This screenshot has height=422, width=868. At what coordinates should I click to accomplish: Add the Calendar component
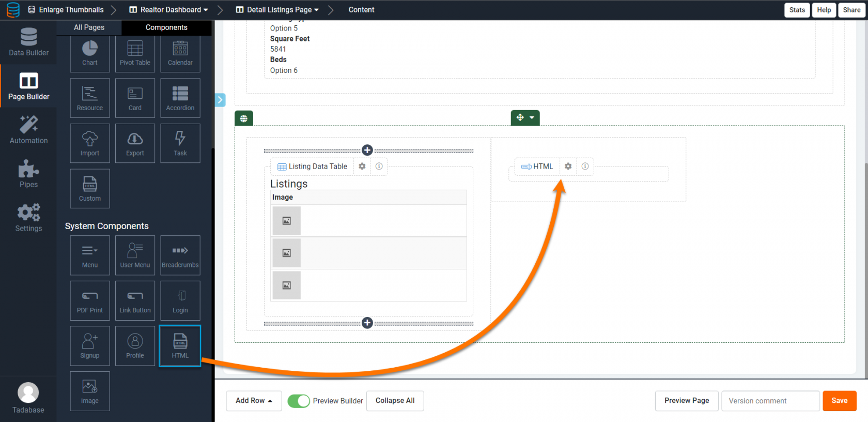pyautogui.click(x=180, y=54)
